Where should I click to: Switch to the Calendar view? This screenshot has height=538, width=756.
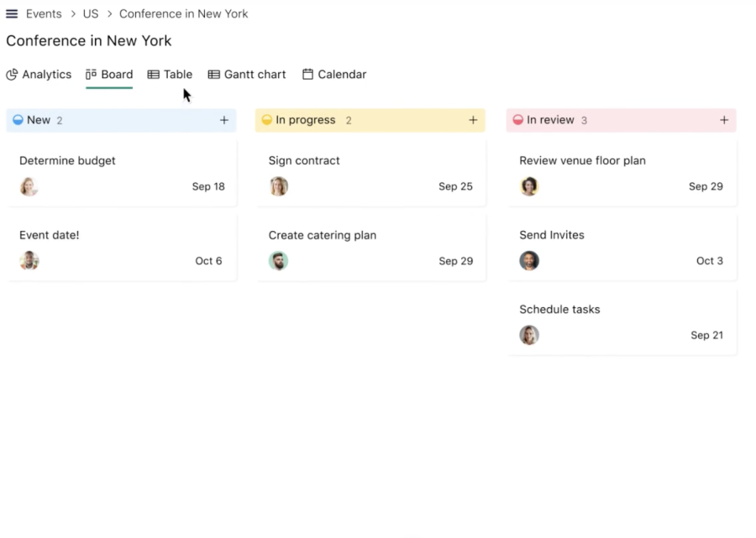tap(334, 75)
